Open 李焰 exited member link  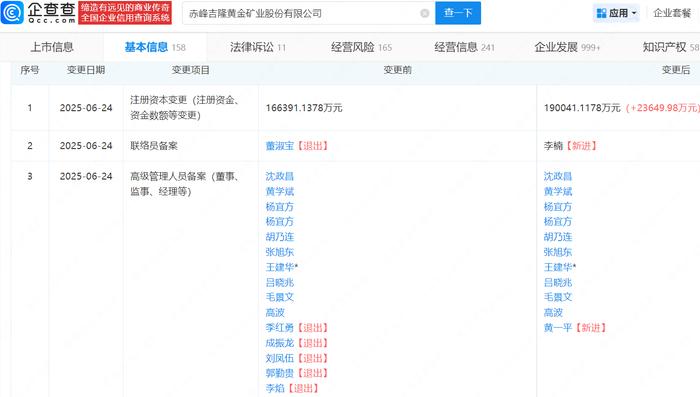click(x=275, y=388)
